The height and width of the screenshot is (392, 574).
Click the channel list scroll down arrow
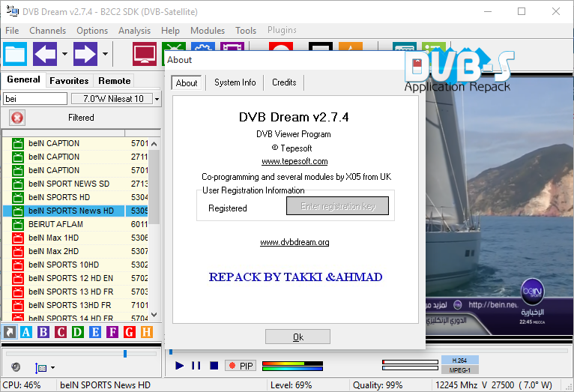coord(154,315)
